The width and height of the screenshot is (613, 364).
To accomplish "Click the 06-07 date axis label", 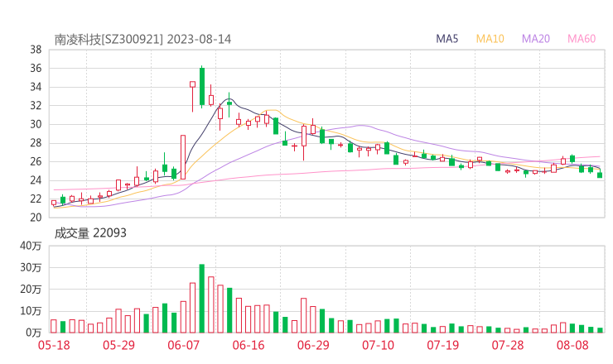I will tap(183, 345).
